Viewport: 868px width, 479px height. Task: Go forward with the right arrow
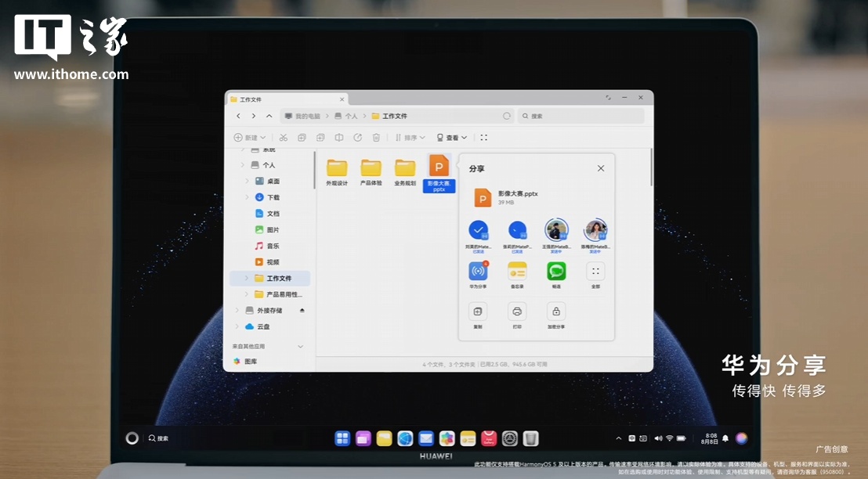(x=254, y=116)
